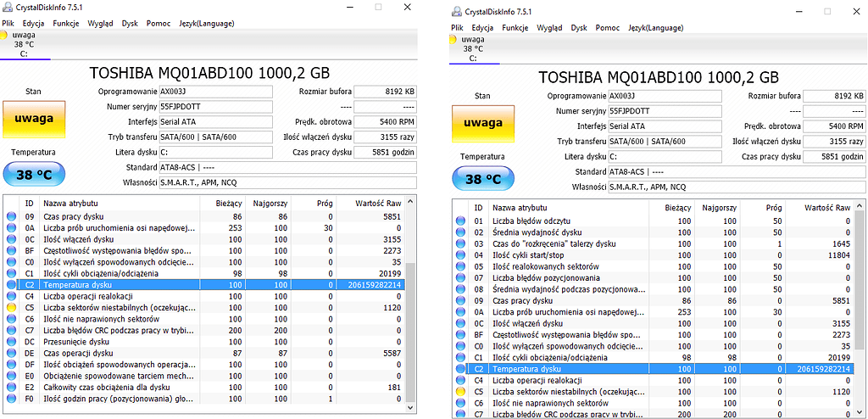This screenshot has width=868, height=419.
Task: Click yellow status icon for C5 row, right window
Action: 460,392
